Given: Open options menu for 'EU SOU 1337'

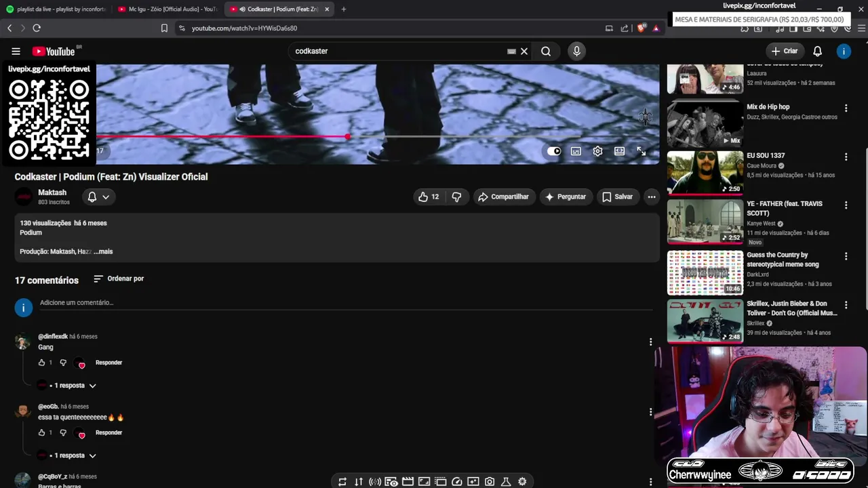Looking at the screenshot, I should pyautogui.click(x=846, y=157).
